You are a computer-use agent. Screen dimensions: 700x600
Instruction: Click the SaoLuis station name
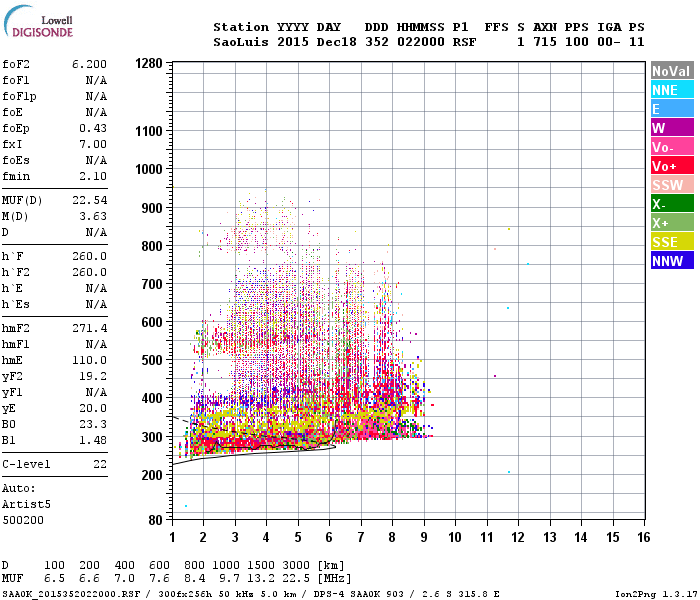241,42
